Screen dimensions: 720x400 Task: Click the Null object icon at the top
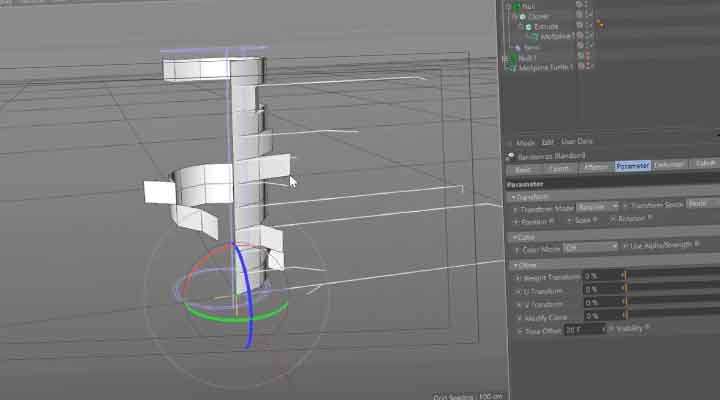click(514, 5)
